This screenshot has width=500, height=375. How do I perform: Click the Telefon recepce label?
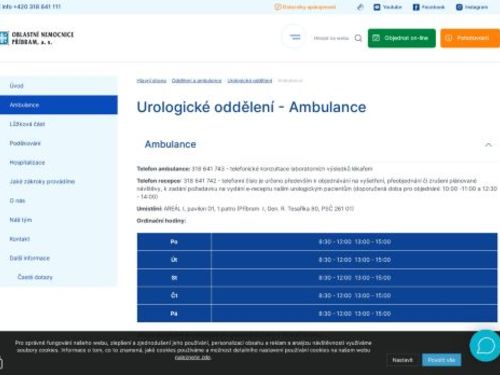point(159,181)
